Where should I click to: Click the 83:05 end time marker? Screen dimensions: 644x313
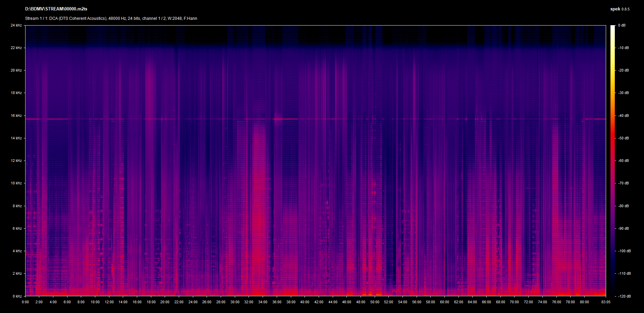click(x=606, y=302)
